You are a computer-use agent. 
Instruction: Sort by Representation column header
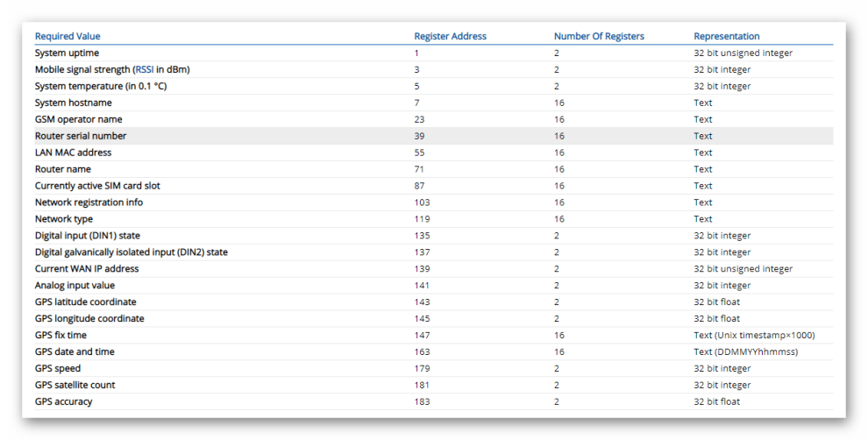pyautogui.click(x=726, y=37)
